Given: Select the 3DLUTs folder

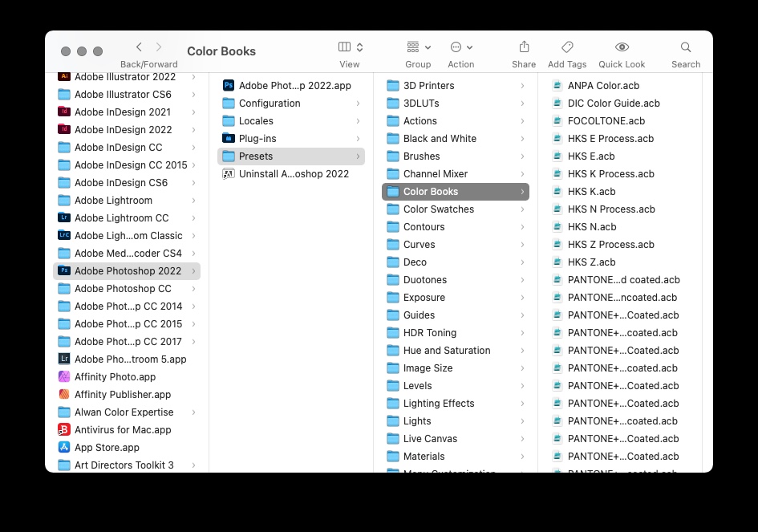Looking at the screenshot, I should click(x=456, y=104).
